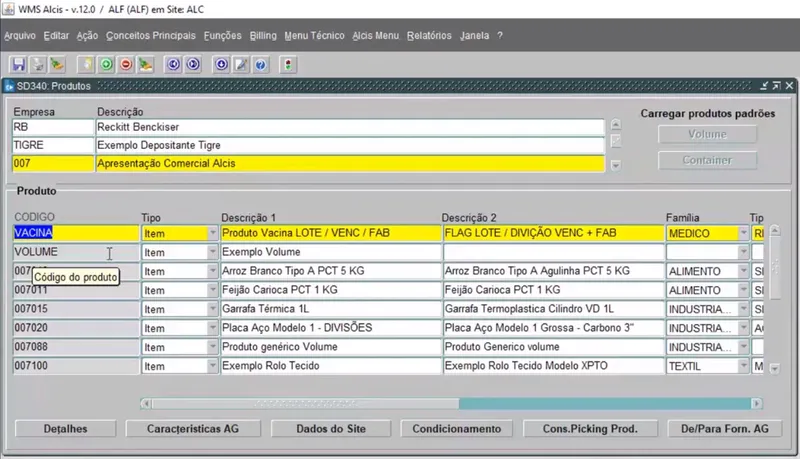Click the green plus insert record icon
This screenshot has width=800, height=459.
point(106,65)
